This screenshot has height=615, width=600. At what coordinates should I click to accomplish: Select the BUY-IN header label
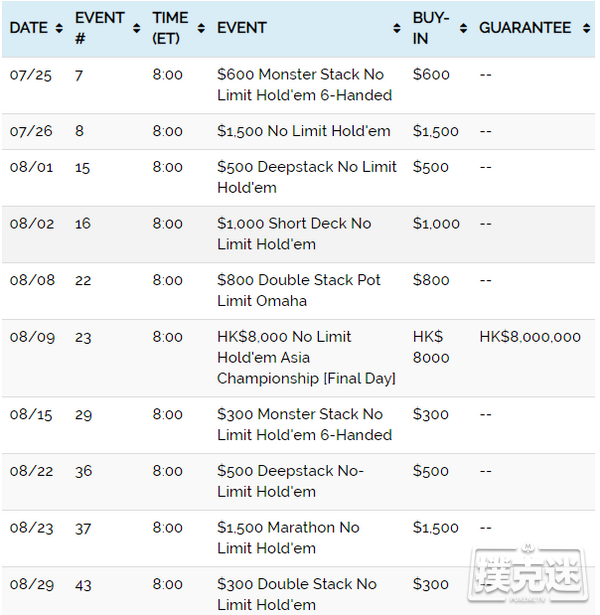431,28
